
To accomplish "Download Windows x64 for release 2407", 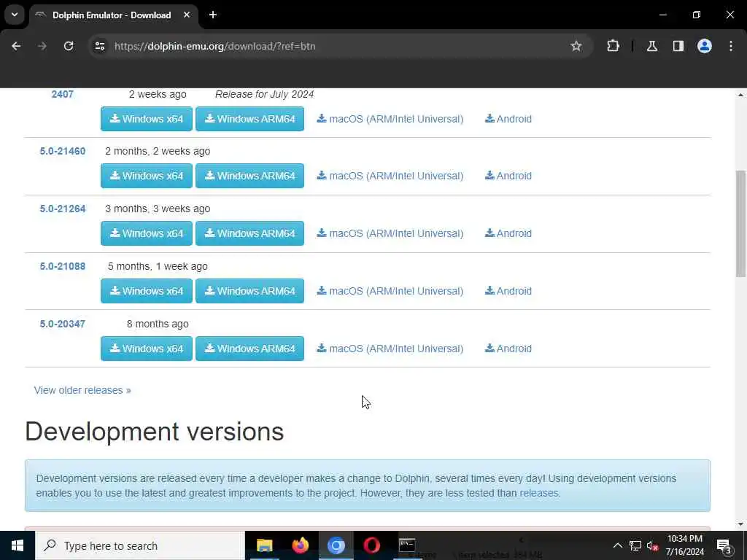I will pyautogui.click(x=147, y=119).
